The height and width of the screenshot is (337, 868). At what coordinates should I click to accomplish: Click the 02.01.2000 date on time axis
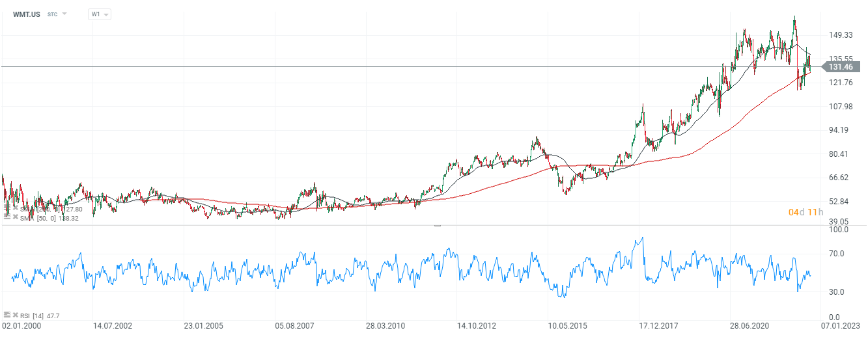[x=20, y=325]
